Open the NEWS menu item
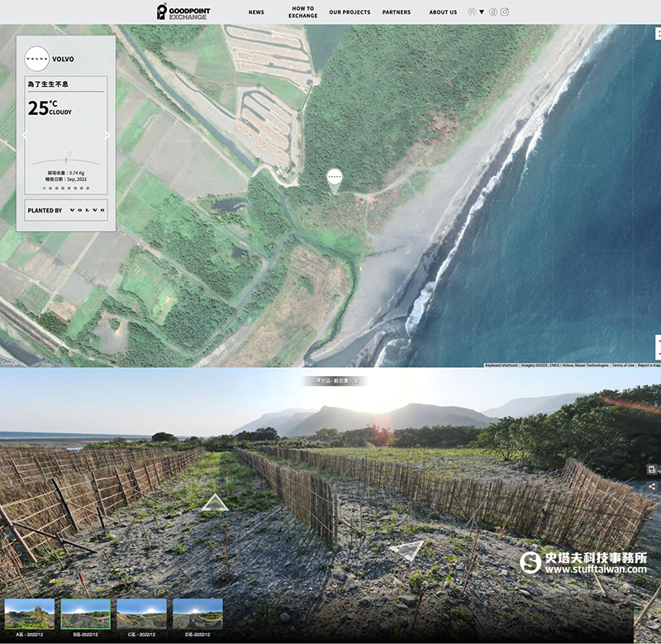Screen dimensions: 661x644 point(256,12)
